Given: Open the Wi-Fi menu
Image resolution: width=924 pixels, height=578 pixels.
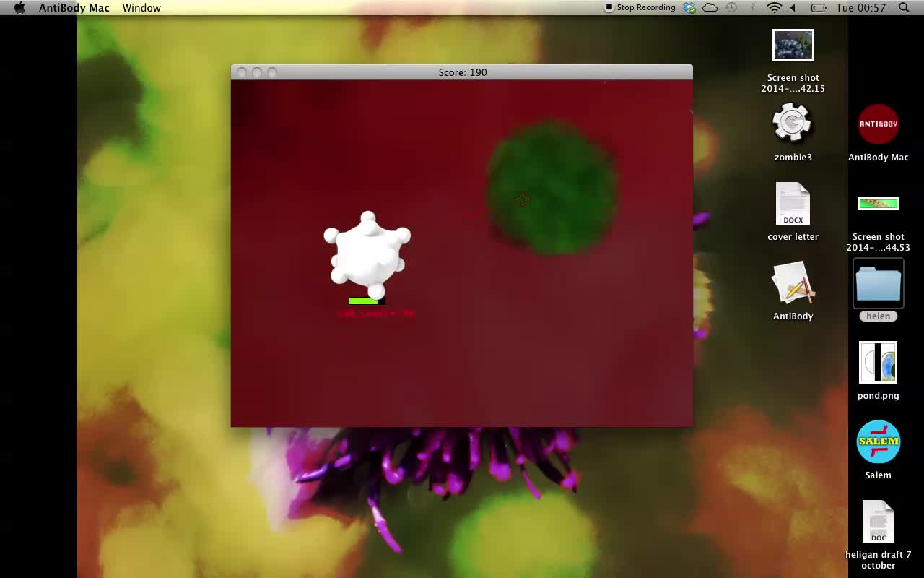Looking at the screenshot, I should tap(774, 7).
